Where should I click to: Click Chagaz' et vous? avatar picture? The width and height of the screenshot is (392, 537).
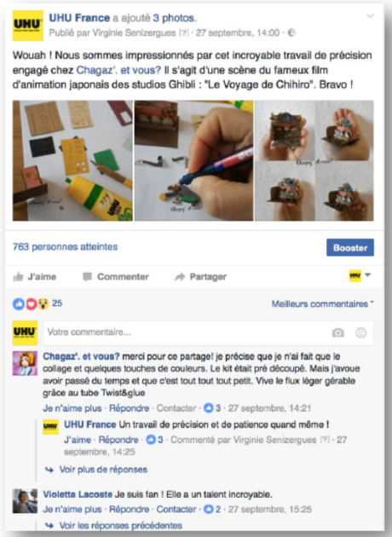coord(25,363)
